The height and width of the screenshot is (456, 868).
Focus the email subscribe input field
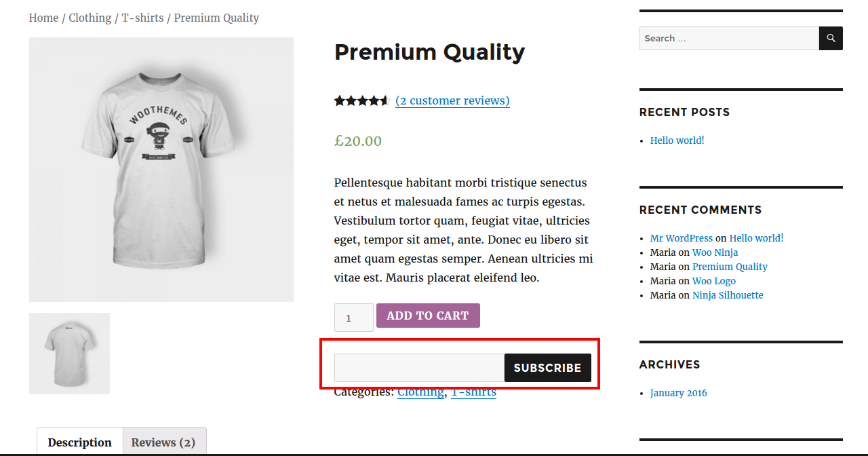click(419, 368)
